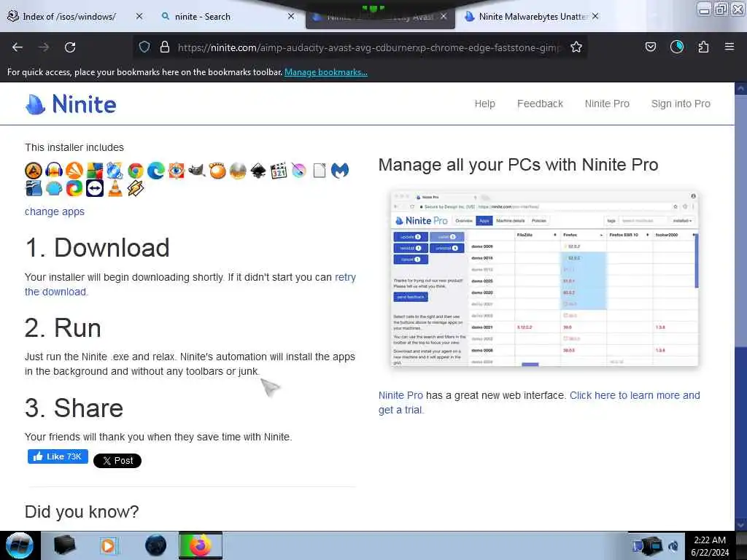The height and width of the screenshot is (560, 747).
Task: Open Ninite Pro link below screenshot
Action: 400,395
